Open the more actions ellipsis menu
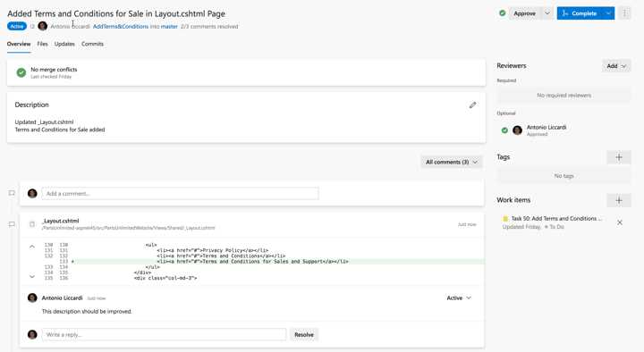The width and height of the screenshot is (644, 352). point(624,13)
